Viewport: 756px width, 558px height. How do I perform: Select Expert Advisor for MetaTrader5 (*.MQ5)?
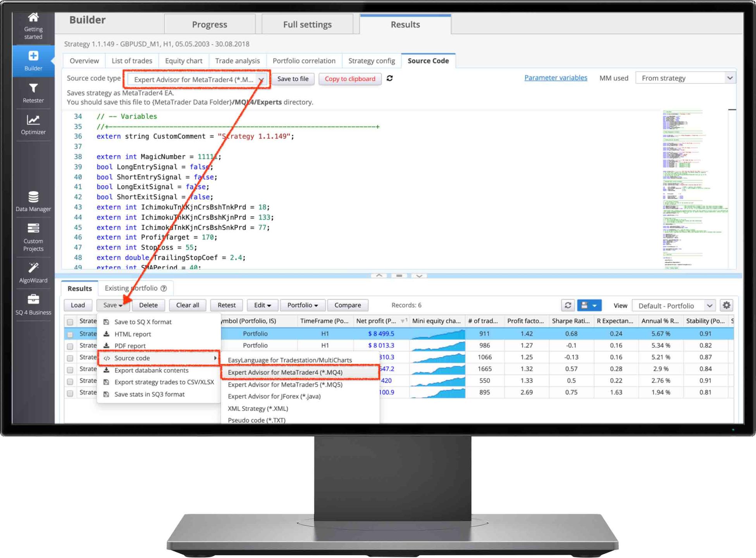[285, 384]
